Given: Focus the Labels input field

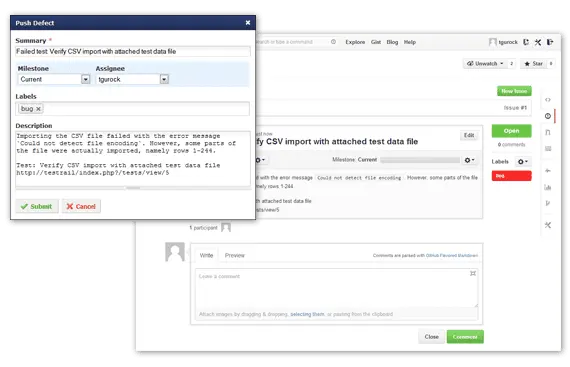Looking at the screenshot, I should pos(133,109).
